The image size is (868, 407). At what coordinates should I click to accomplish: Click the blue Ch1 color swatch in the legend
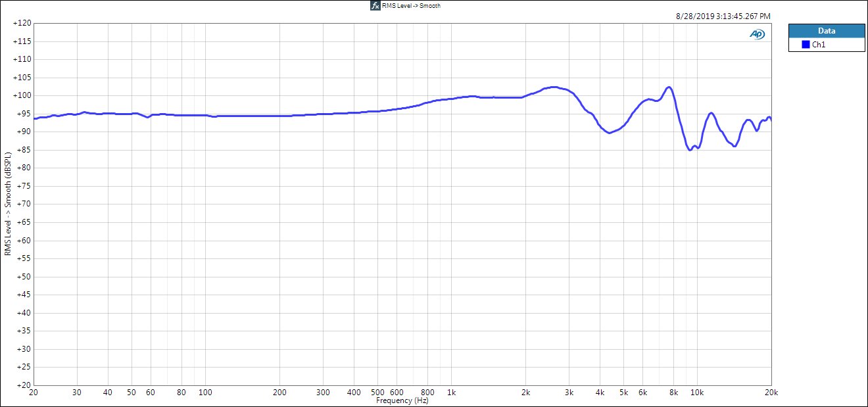806,45
